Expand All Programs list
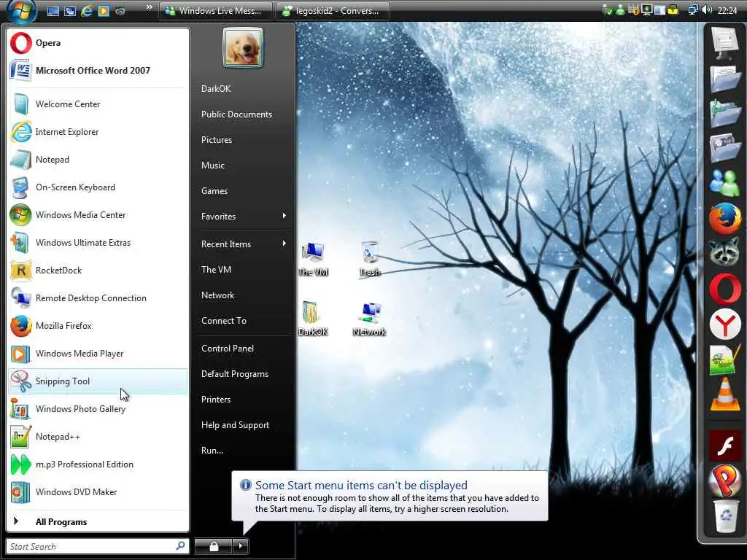Viewport: 747px width, 560px height. point(98,521)
